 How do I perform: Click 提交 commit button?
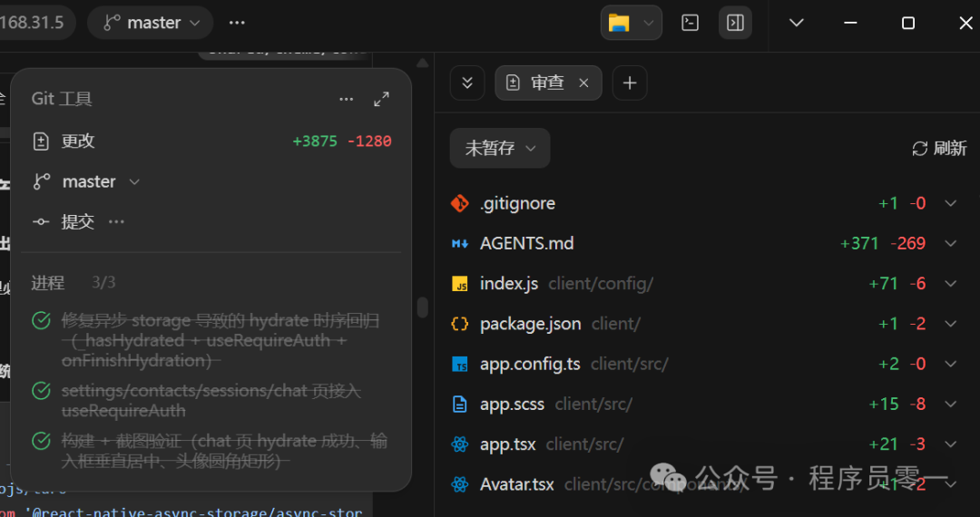[77, 221]
